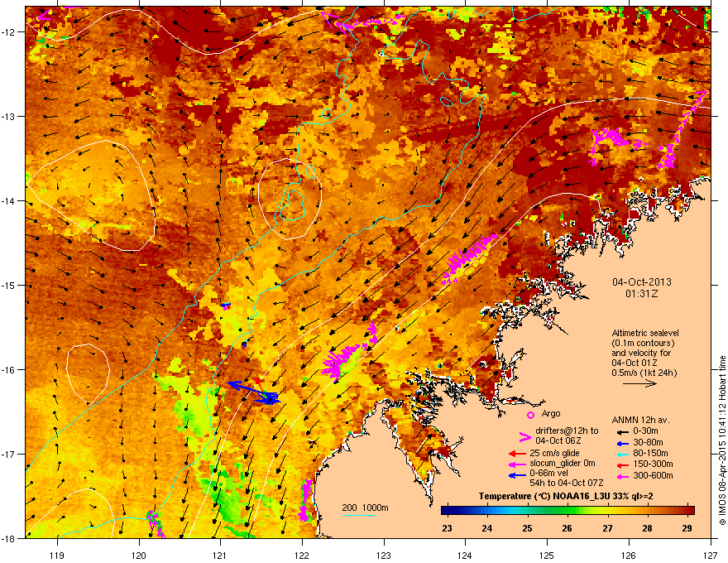The height and width of the screenshot is (563, 728).
Task: Click the red 25 cm/s glide arrow
Action: [x=517, y=454]
